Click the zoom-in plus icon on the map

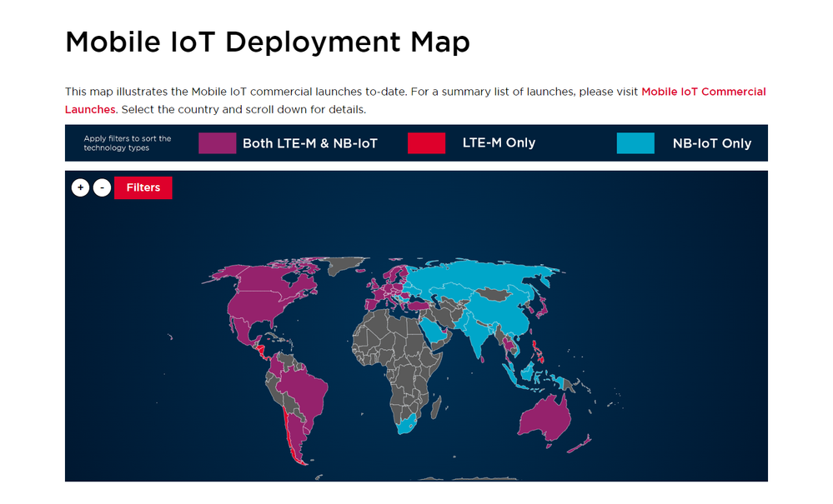pyautogui.click(x=80, y=187)
